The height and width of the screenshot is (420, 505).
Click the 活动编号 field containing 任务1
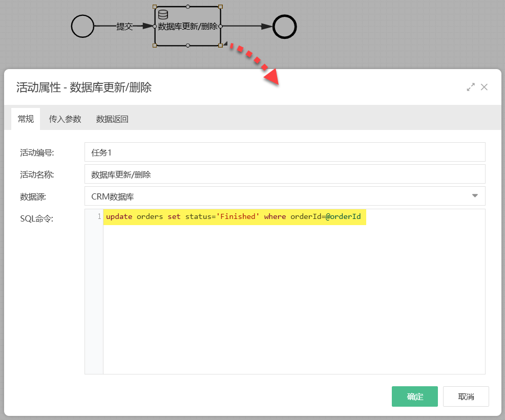pos(285,152)
